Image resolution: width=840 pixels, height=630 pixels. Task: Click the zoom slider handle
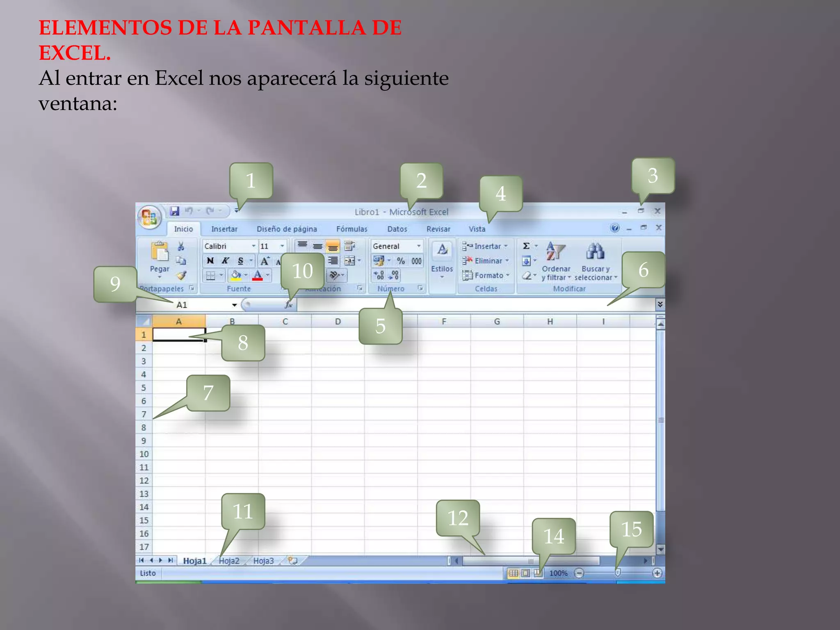(618, 573)
